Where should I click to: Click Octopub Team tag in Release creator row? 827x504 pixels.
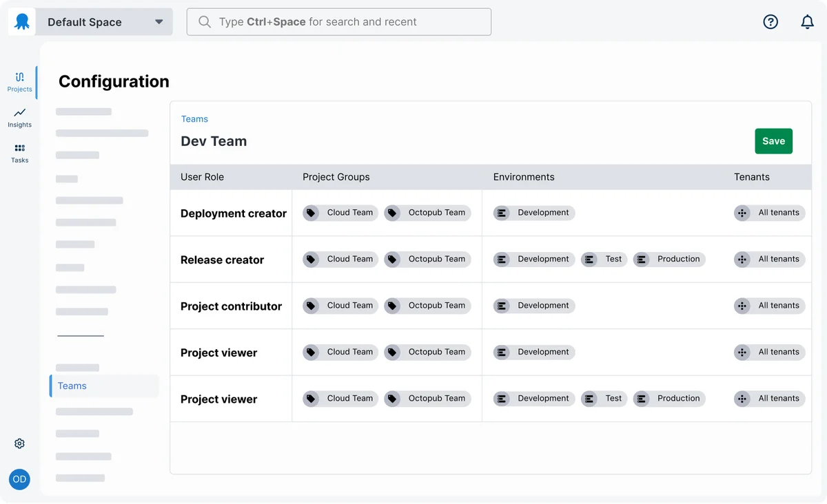[x=428, y=260]
